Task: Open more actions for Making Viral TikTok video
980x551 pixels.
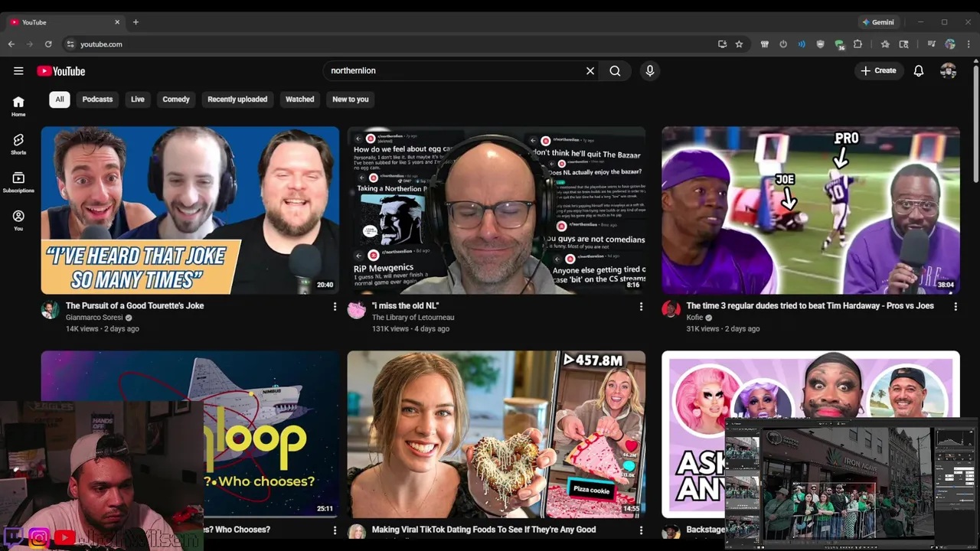Action: (641, 530)
